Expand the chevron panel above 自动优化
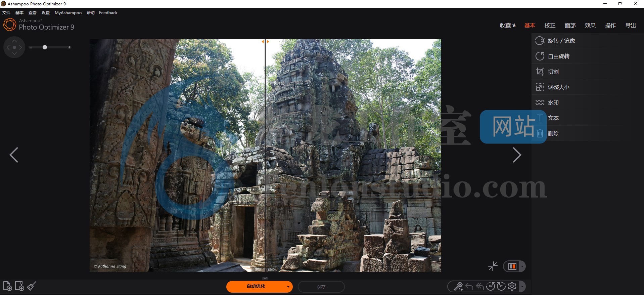 pos(265,278)
